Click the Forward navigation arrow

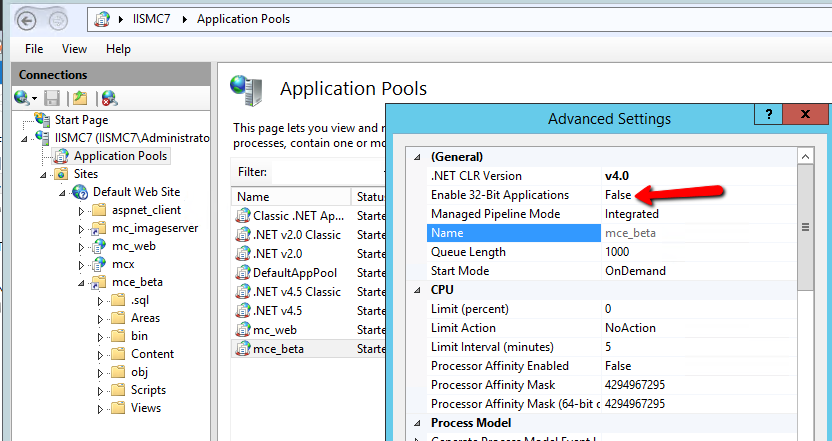[58, 20]
